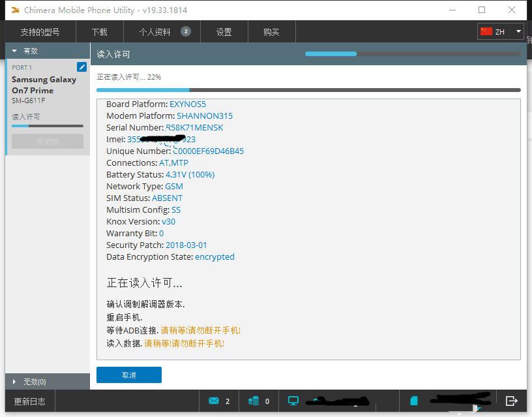Minimize the Chimera window

[452, 10]
